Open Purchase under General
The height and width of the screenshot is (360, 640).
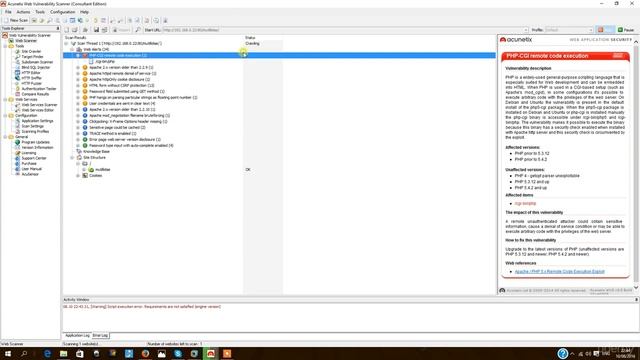pyautogui.click(x=29, y=163)
